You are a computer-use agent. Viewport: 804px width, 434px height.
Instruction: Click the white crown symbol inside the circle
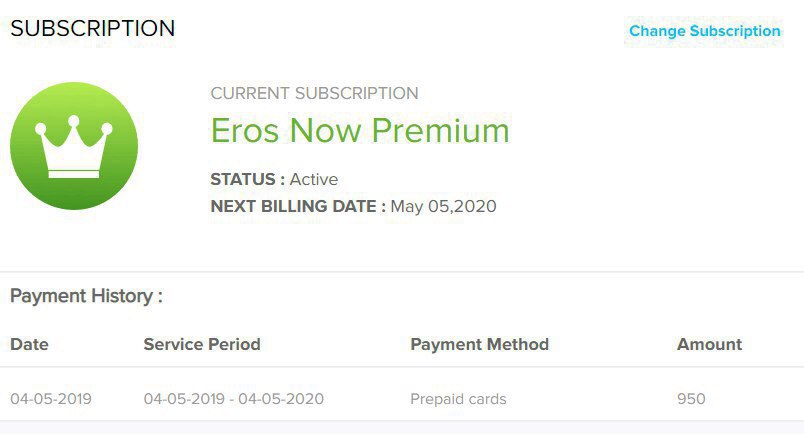tap(74, 147)
